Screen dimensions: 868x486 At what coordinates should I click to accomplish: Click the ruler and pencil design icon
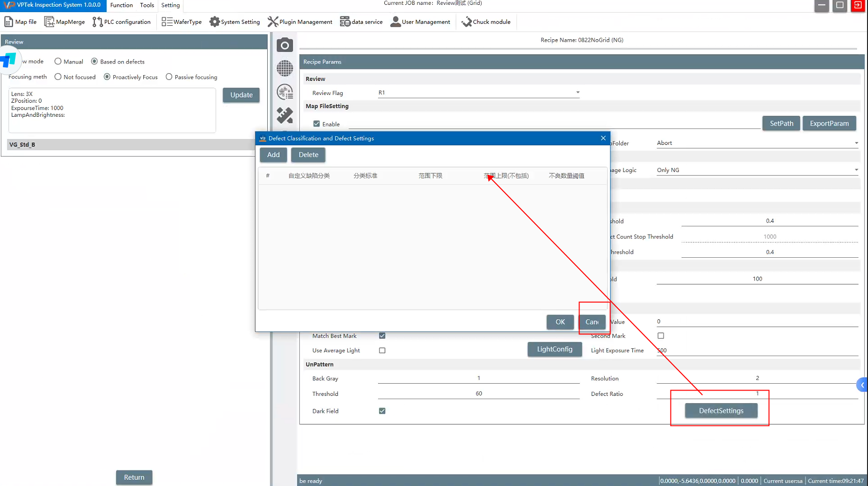coord(285,115)
